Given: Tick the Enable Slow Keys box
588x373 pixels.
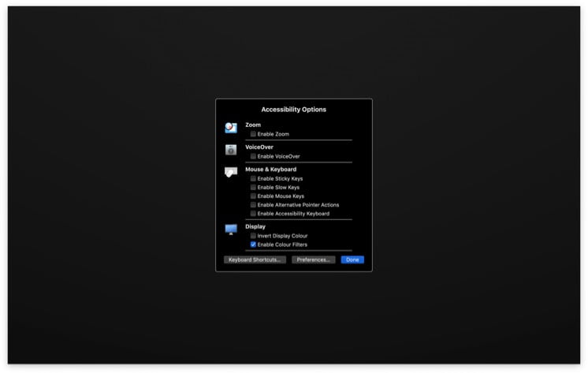Looking at the screenshot, I should pos(253,187).
